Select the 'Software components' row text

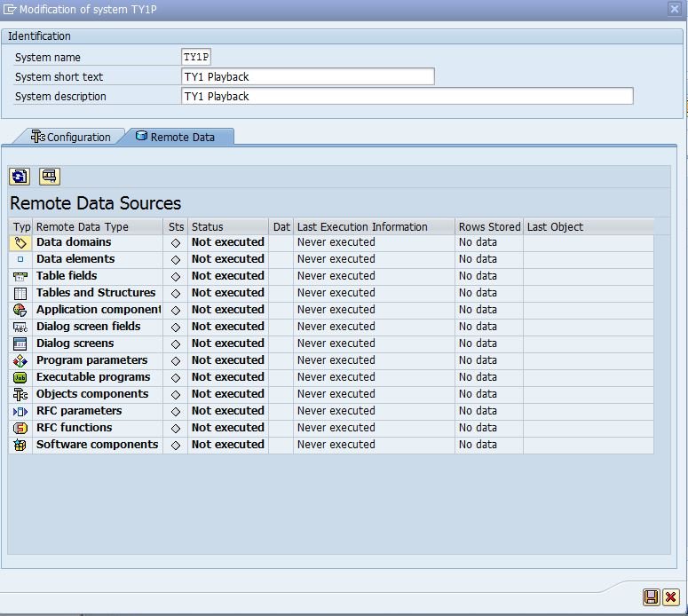click(97, 445)
